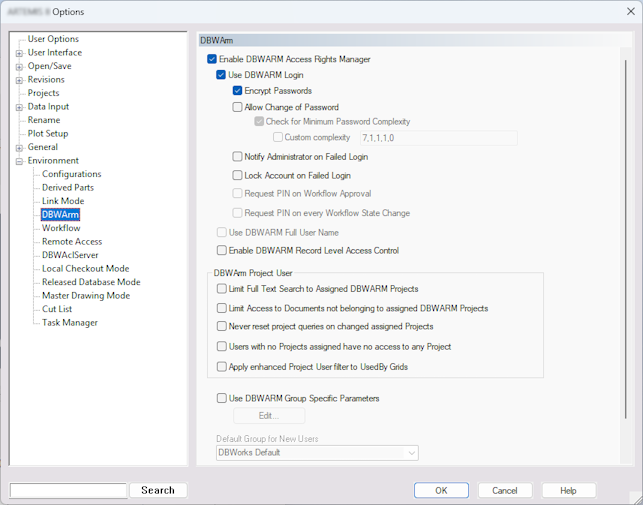Check Lock Account on Failed Login
This screenshot has height=505, width=643.
(237, 175)
